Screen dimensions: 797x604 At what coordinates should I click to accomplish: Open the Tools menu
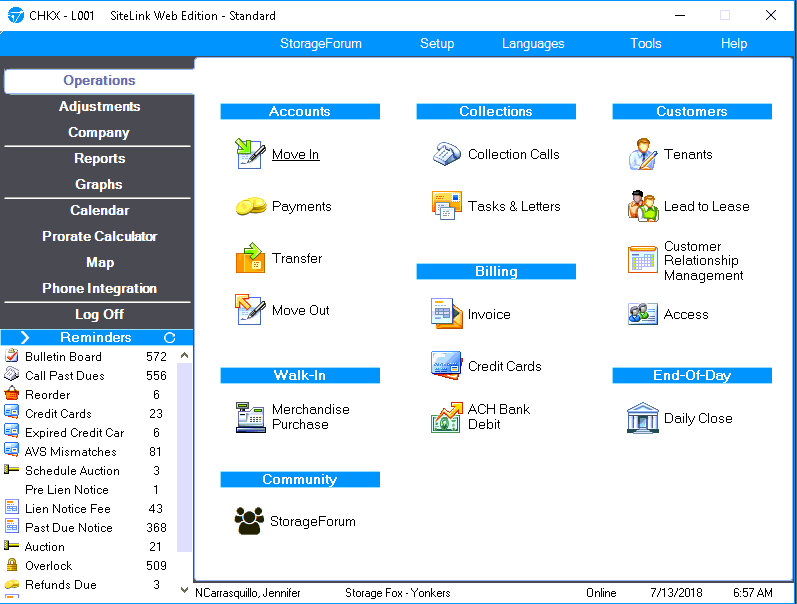(646, 44)
